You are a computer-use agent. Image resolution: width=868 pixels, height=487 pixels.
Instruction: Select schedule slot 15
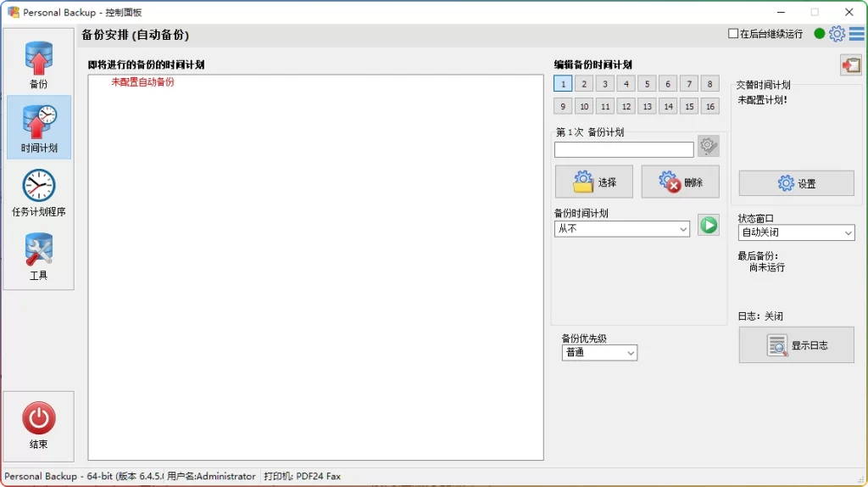click(x=689, y=106)
